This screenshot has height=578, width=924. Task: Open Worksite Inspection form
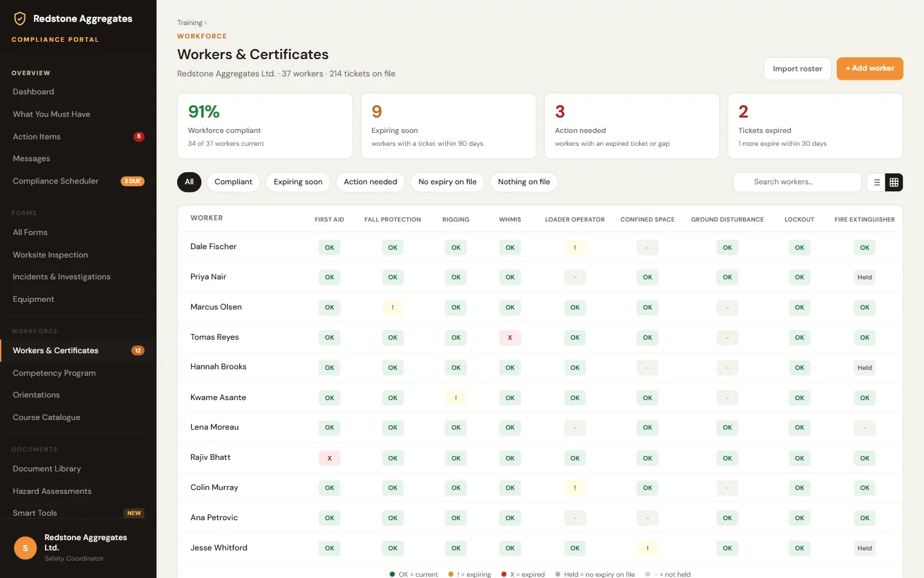51,255
